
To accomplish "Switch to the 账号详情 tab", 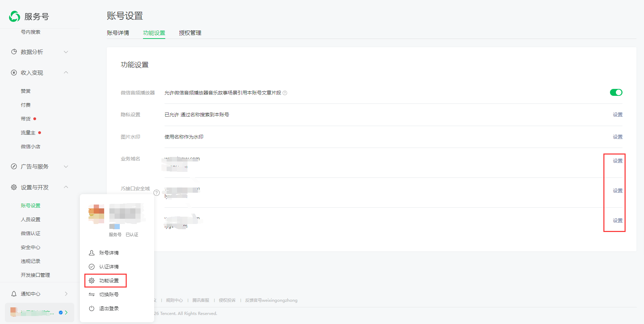I will 118,33.
